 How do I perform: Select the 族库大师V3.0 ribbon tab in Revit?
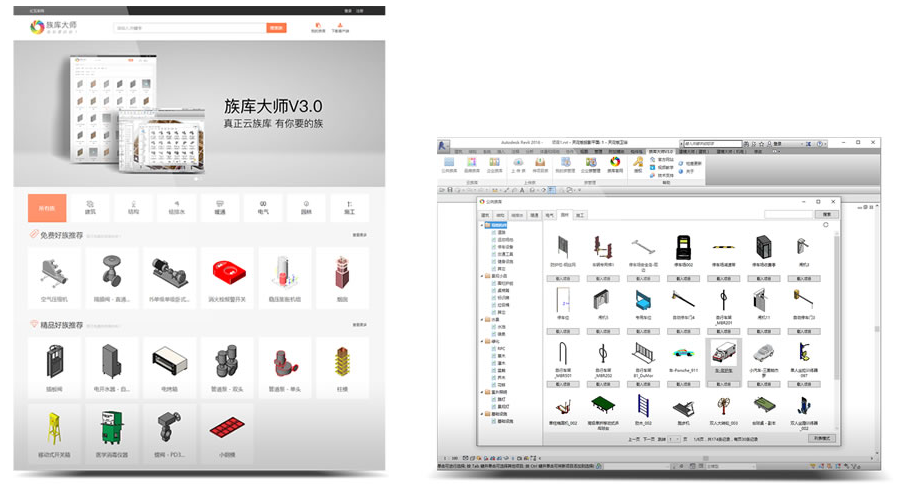pyautogui.click(x=660, y=152)
